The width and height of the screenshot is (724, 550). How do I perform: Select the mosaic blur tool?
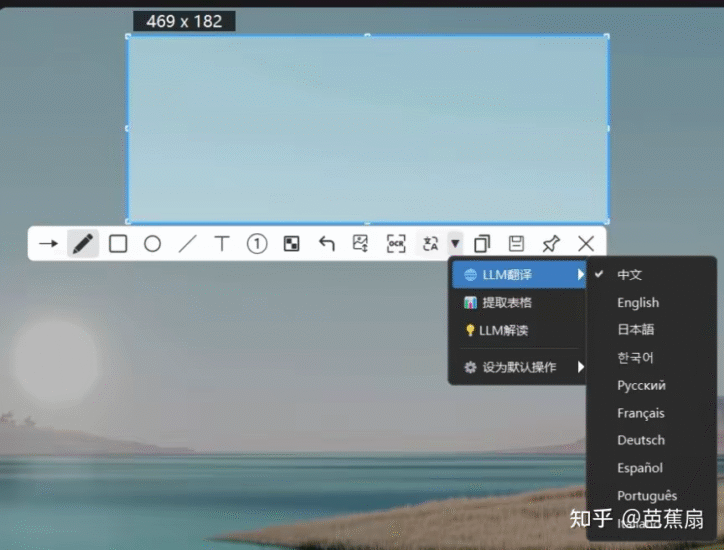[291, 243]
